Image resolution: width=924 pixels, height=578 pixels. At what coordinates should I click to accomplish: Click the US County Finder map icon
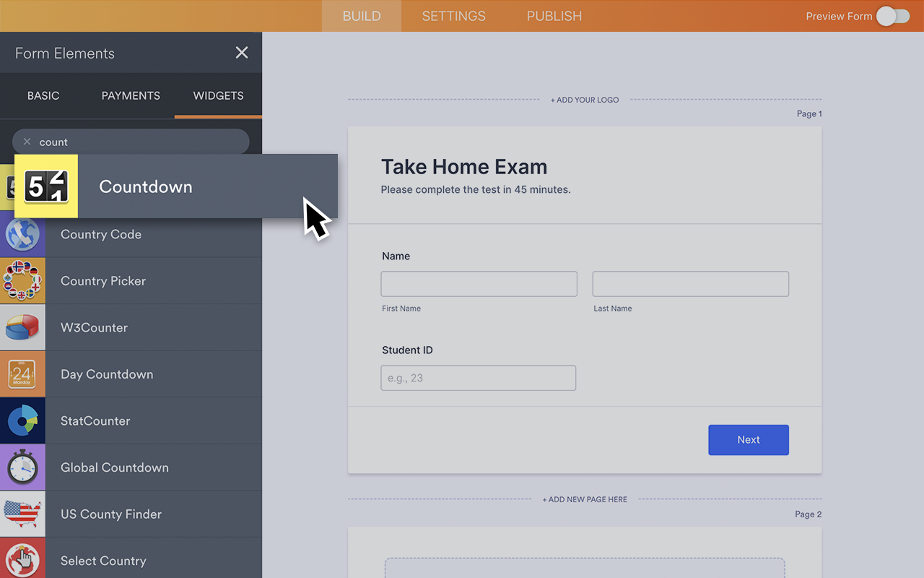22,514
